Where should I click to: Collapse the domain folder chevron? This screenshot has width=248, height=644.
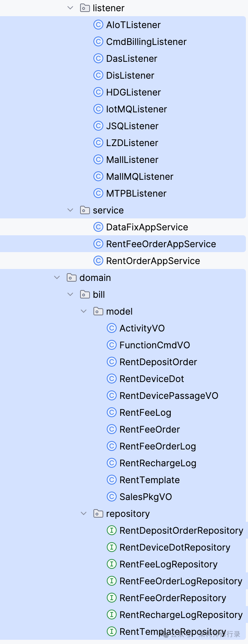(57, 277)
